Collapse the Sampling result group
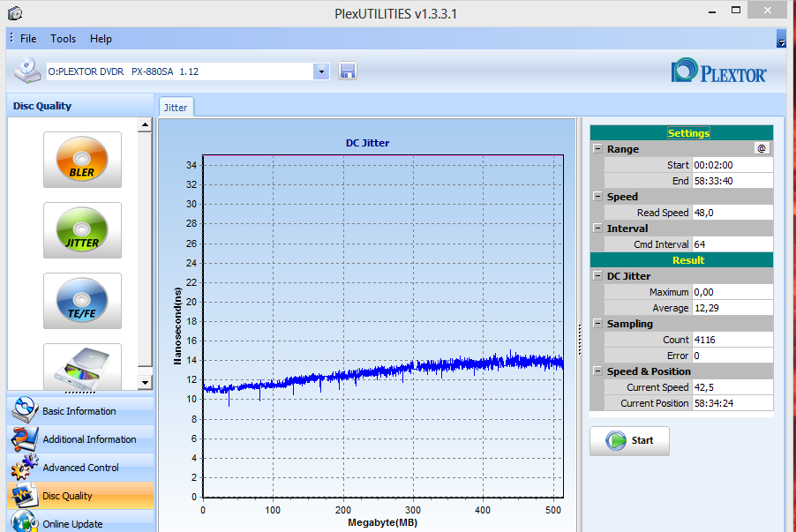 (x=597, y=324)
